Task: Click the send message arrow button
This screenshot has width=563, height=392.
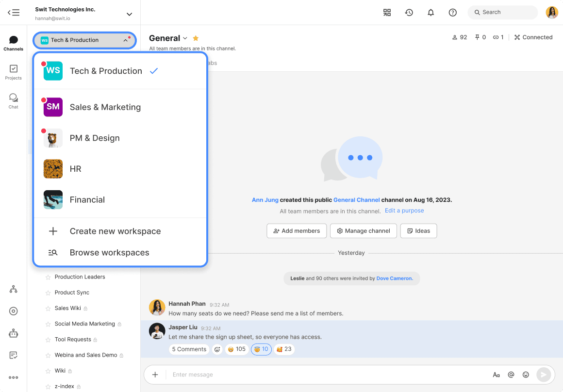Action: [x=544, y=375]
